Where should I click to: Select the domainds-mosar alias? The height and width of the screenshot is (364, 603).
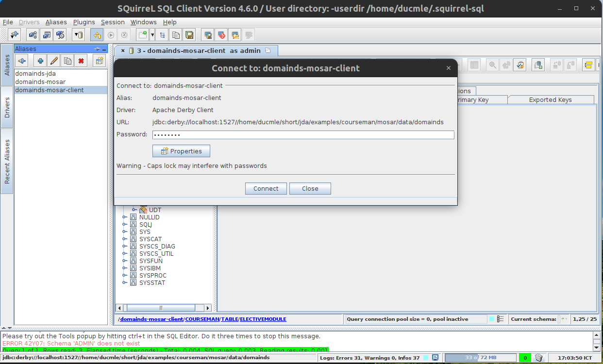click(61, 82)
